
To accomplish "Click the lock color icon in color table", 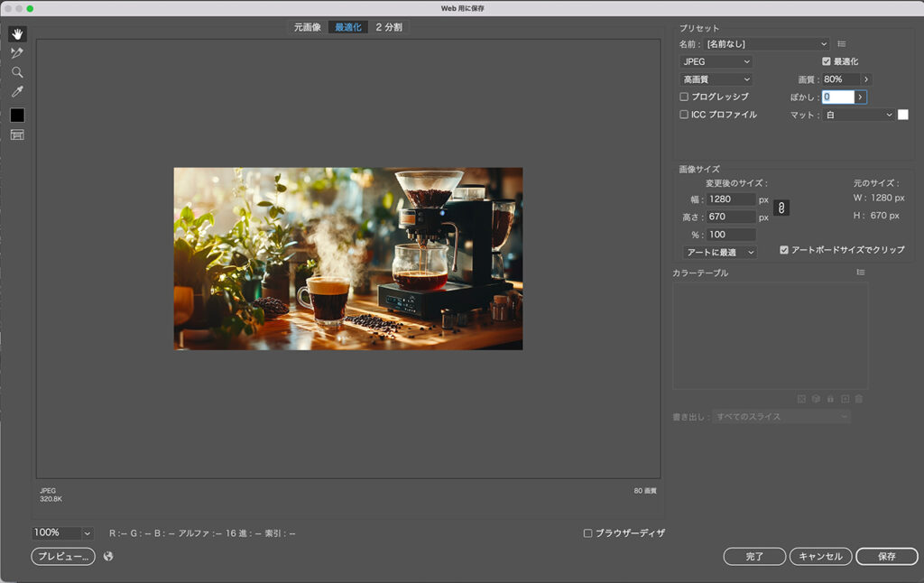I will 830,399.
